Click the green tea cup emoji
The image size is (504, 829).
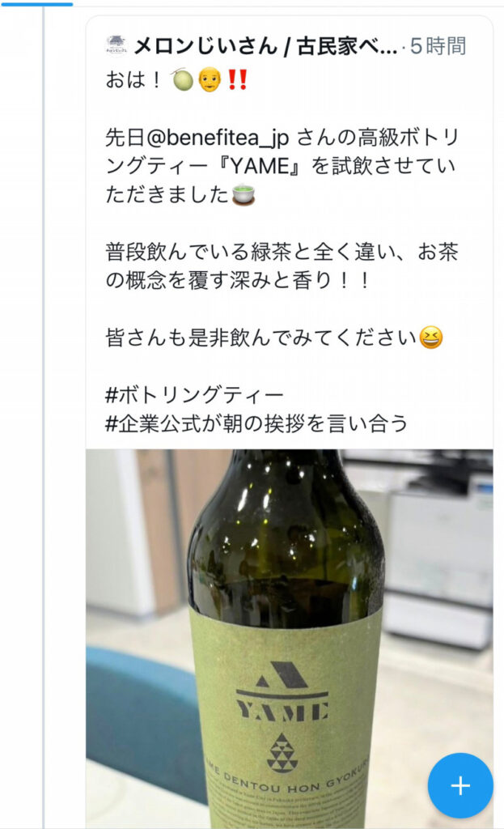point(243,194)
